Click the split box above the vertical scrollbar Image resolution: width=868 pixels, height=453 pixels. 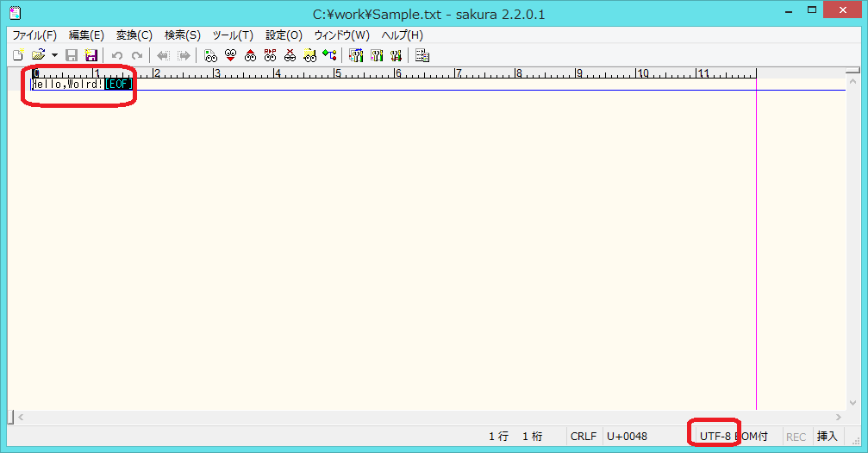852,72
